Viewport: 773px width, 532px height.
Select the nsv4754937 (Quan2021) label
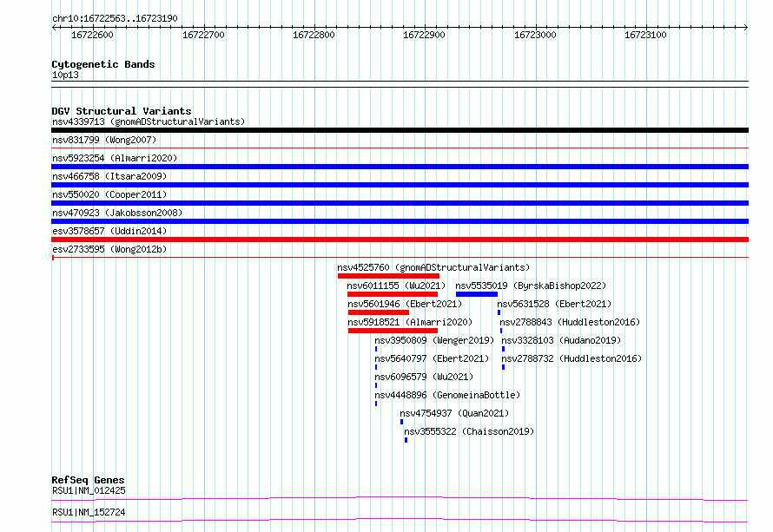coord(454,413)
